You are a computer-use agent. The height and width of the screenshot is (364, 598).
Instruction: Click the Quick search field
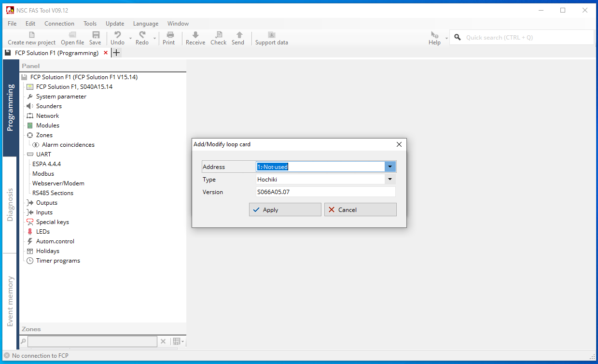coord(521,37)
